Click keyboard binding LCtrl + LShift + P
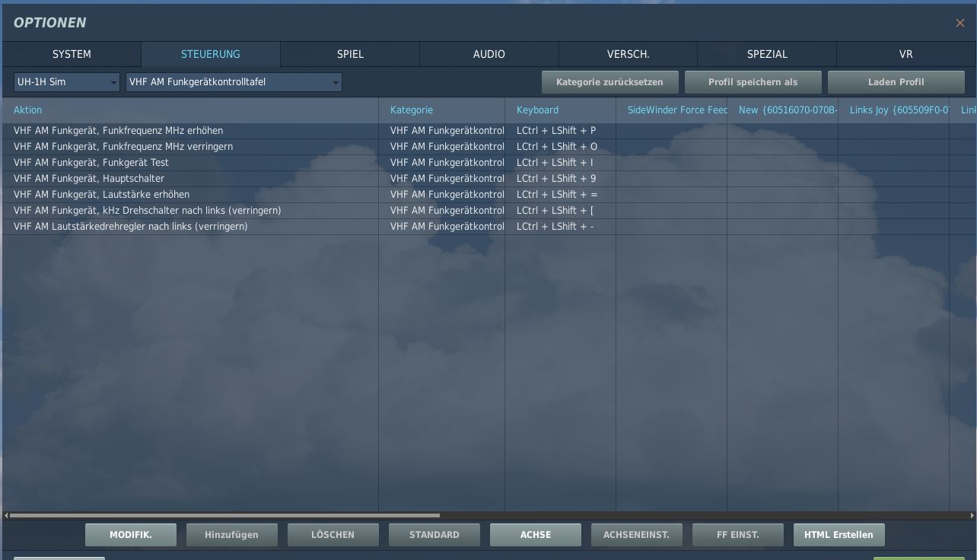 pyautogui.click(x=561, y=130)
